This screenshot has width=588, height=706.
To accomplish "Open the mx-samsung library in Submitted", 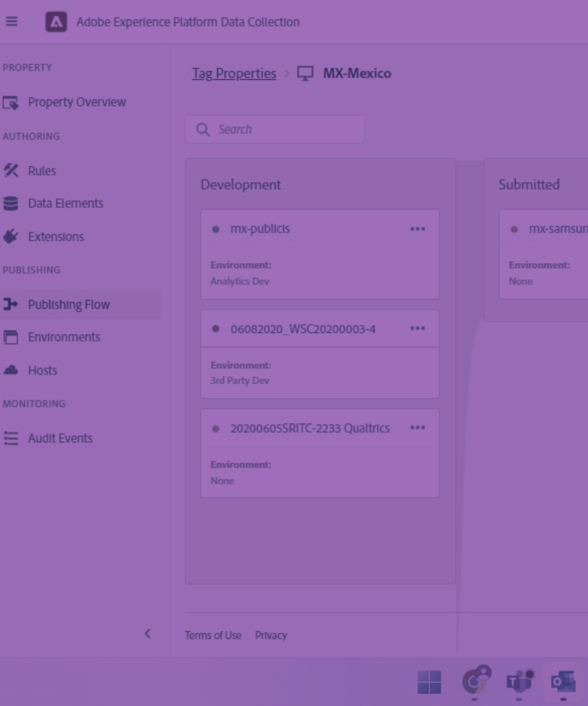I will pyautogui.click(x=558, y=229).
